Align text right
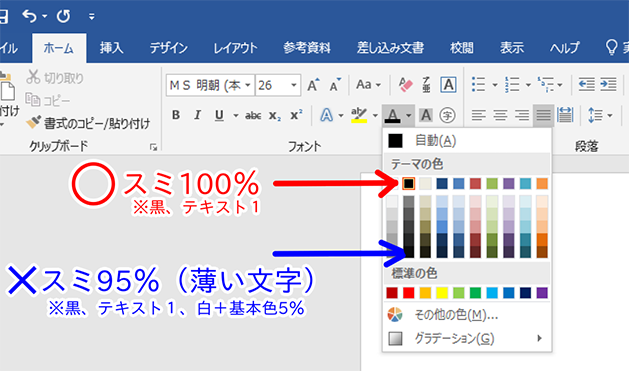Viewport: 629px width, 371px height. 522,116
